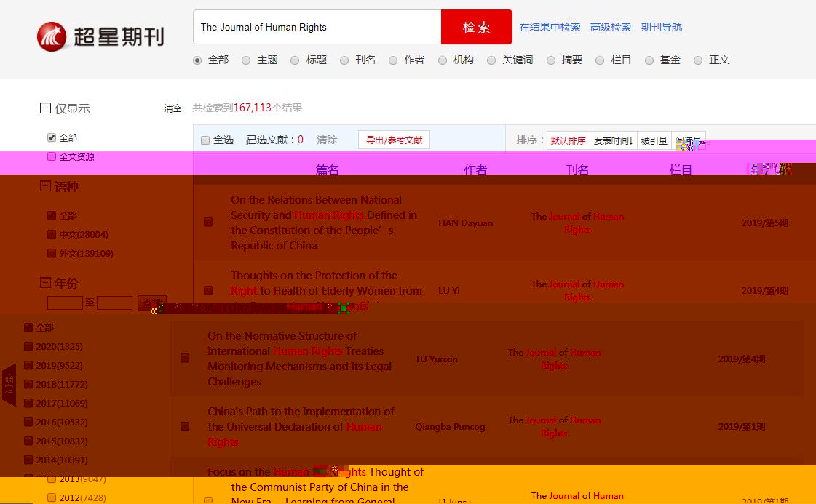
Task: Open article China's Path to the Implementation
Action: (x=301, y=426)
